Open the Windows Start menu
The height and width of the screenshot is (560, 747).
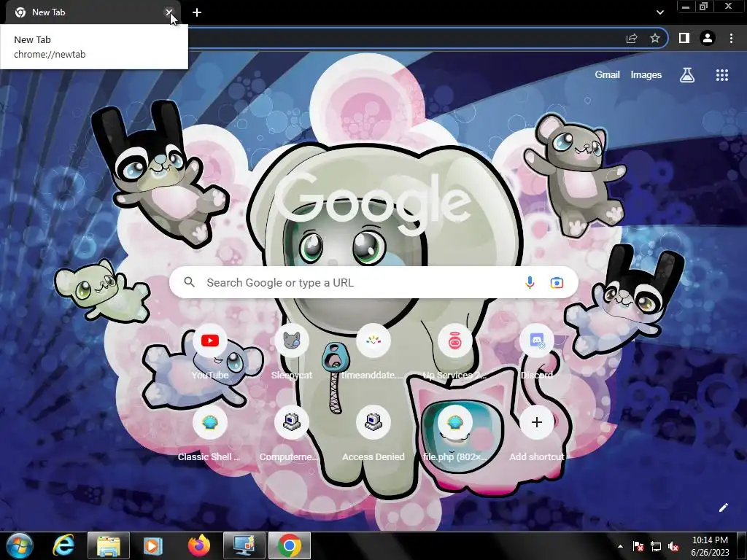20,545
